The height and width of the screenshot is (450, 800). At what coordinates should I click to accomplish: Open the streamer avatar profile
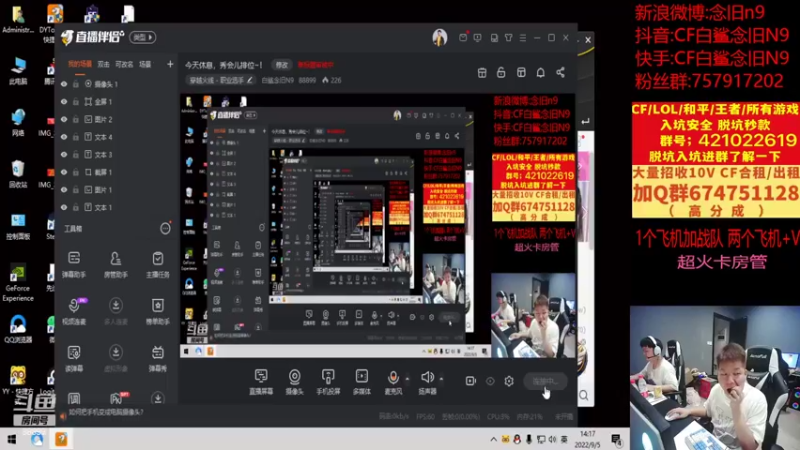(x=440, y=37)
